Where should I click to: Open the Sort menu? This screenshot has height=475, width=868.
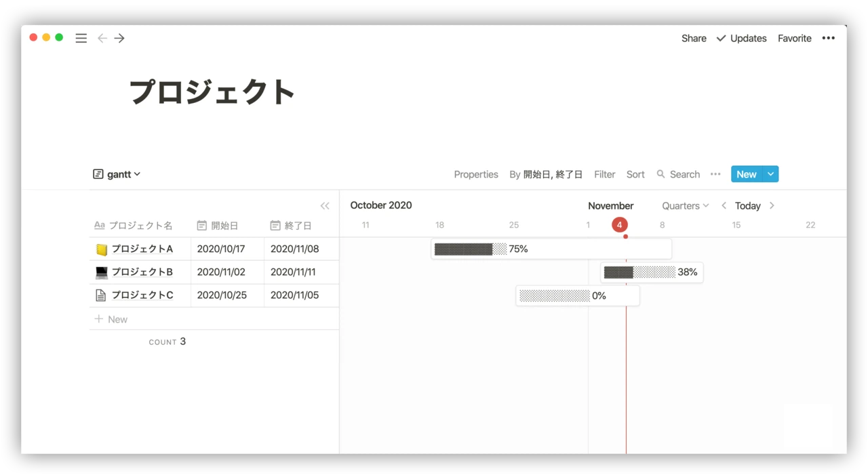click(x=635, y=174)
